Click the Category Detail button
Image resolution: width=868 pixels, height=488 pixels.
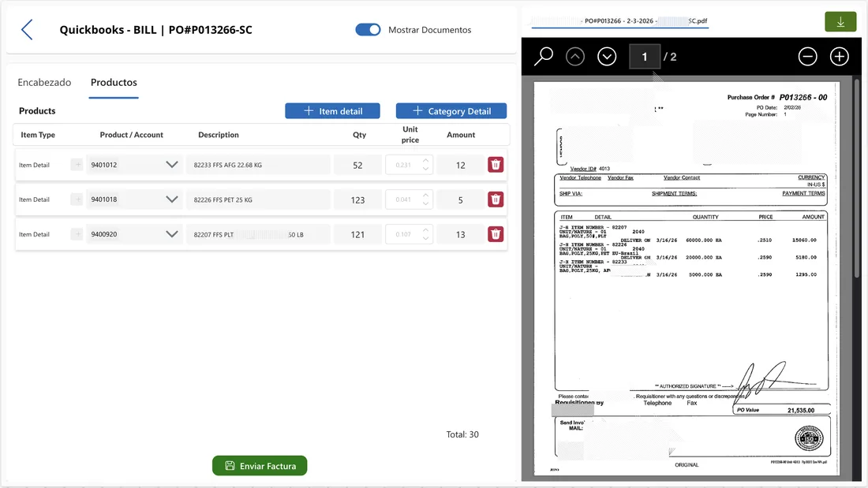pos(451,110)
